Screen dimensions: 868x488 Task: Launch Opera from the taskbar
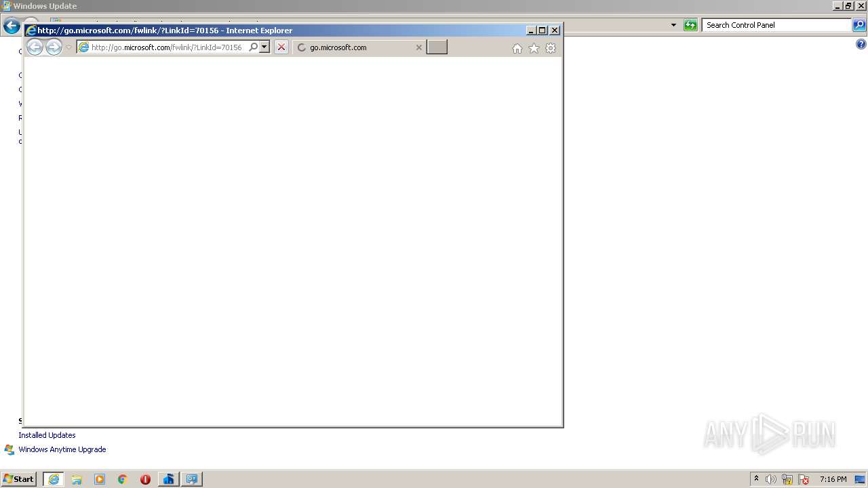click(x=145, y=479)
